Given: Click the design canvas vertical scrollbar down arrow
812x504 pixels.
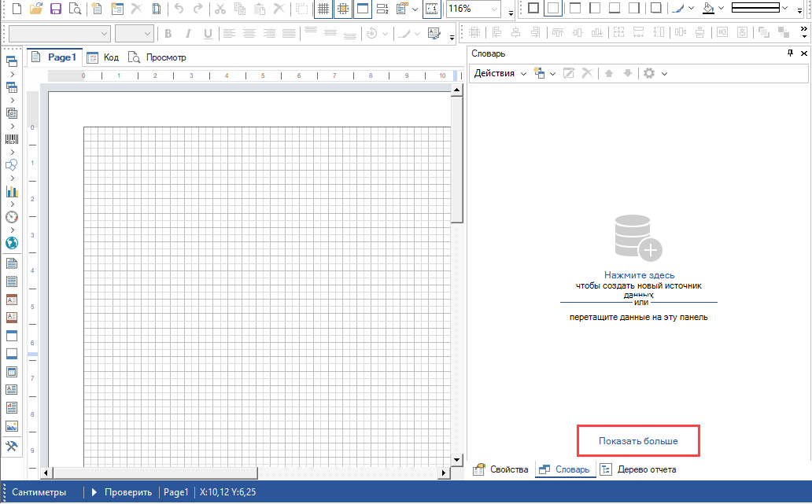Looking at the screenshot, I should coord(456,459).
